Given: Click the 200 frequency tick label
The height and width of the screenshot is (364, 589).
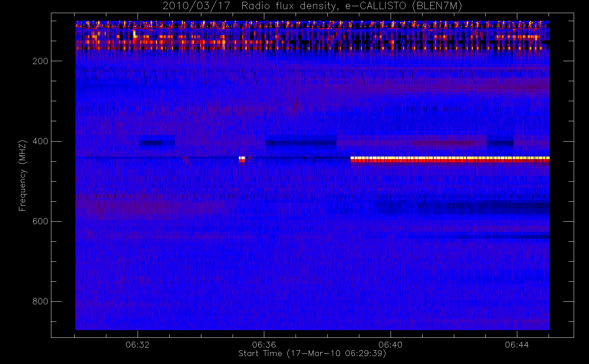Looking at the screenshot, I should point(40,61).
